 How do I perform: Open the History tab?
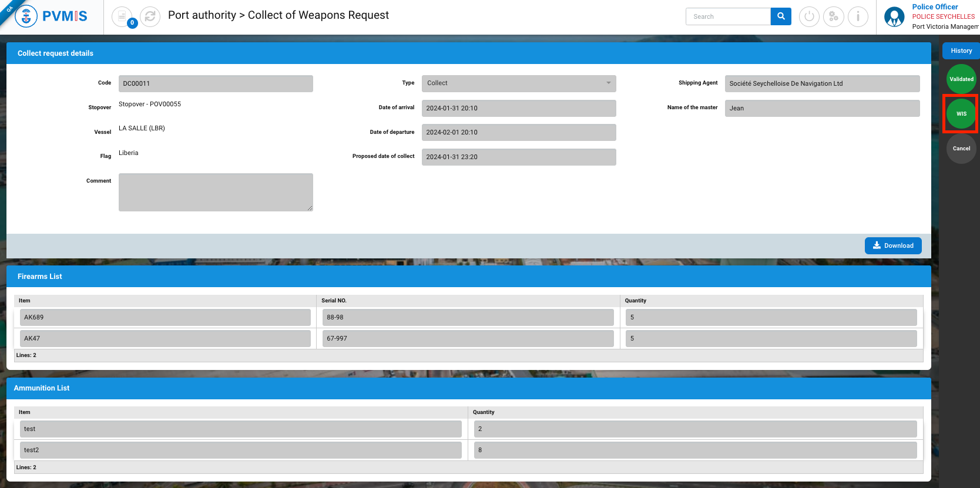(961, 51)
